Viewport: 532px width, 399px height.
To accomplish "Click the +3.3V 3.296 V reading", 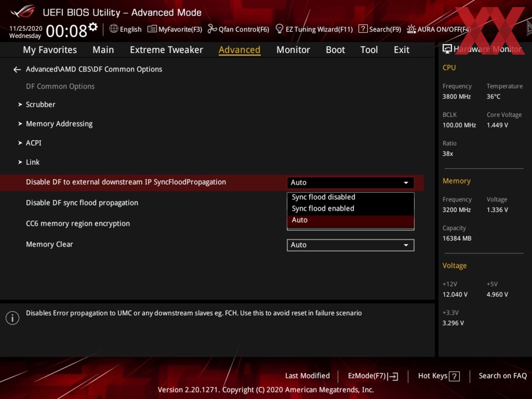I will pos(453,323).
